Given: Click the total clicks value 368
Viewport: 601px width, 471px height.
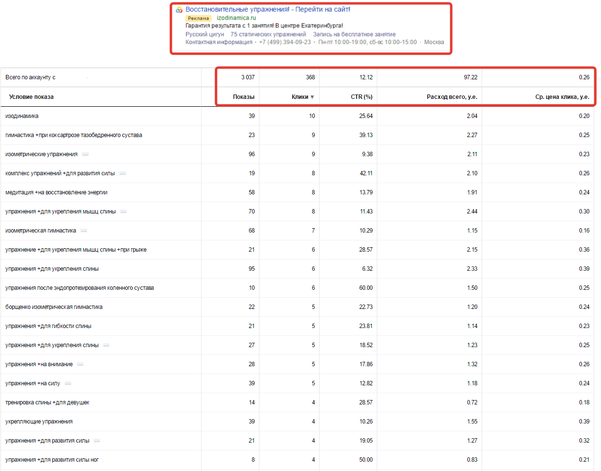Looking at the screenshot, I should tap(310, 77).
